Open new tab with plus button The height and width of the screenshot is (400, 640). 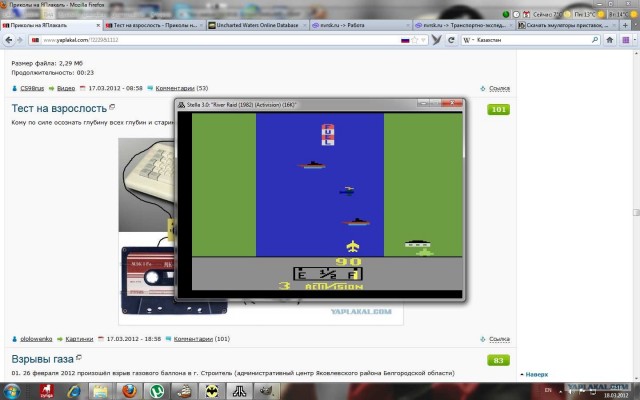coord(625,25)
